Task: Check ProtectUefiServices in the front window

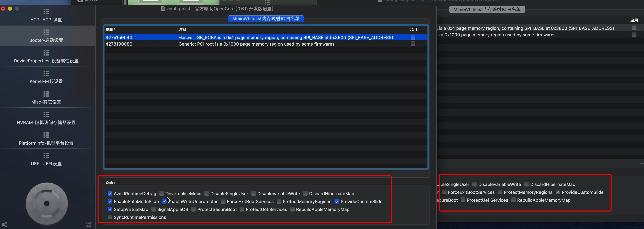Action: click(x=242, y=209)
